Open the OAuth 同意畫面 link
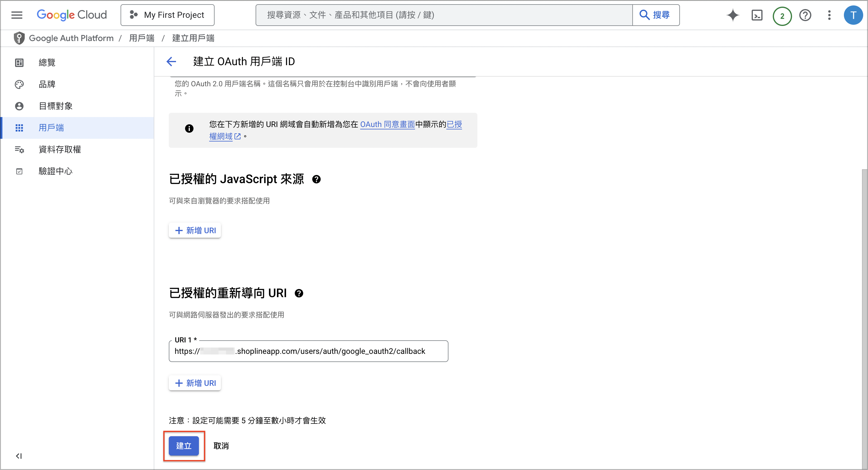The height and width of the screenshot is (470, 868). pos(388,124)
